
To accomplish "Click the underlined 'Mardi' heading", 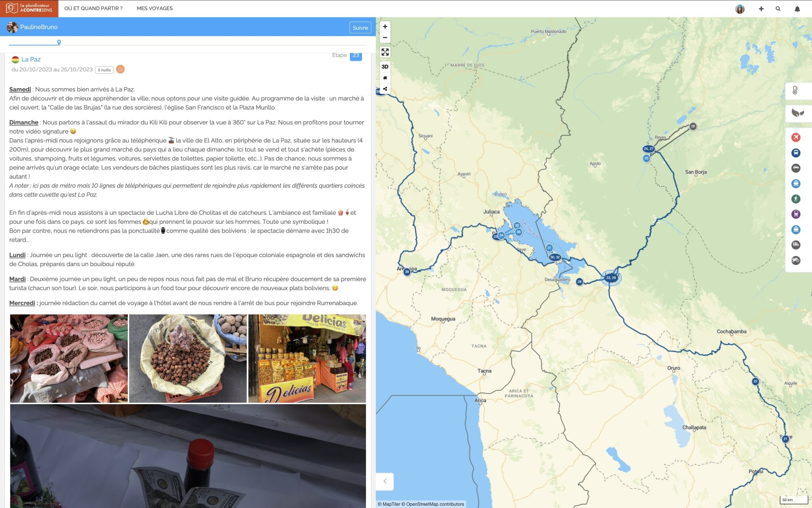I will pyautogui.click(x=17, y=279).
